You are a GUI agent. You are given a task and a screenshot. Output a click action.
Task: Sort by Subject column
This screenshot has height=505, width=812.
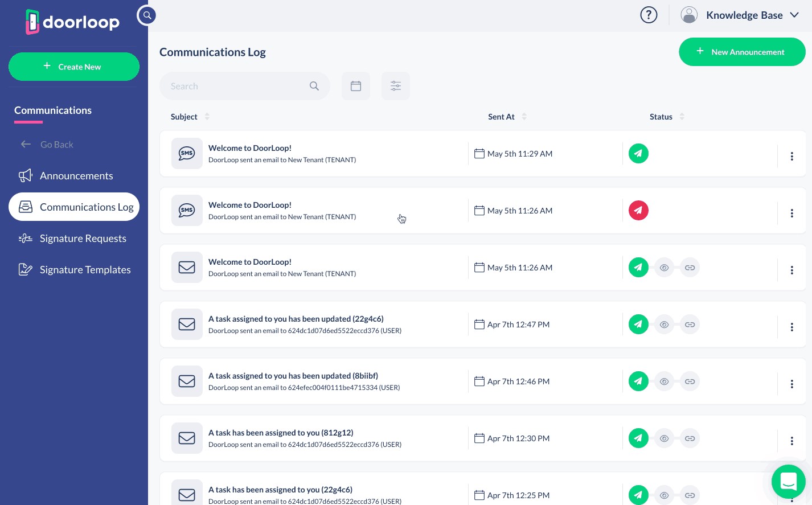(190, 117)
